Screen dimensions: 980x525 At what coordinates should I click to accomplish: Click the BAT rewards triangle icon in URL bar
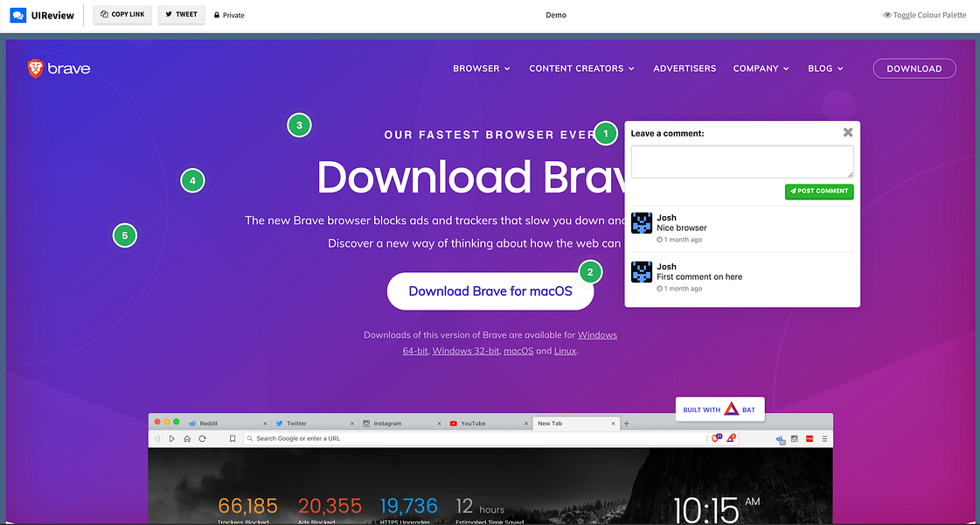(731, 438)
